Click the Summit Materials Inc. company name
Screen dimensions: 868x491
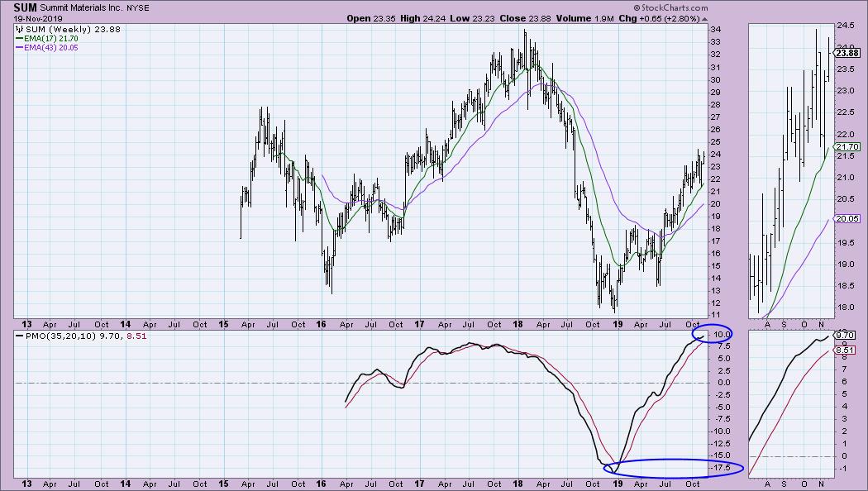[81, 8]
